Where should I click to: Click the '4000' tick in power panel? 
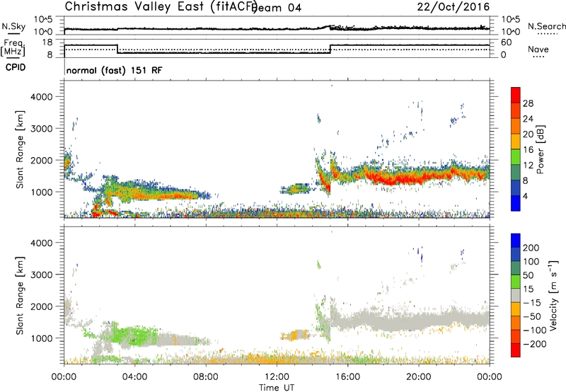point(42,97)
